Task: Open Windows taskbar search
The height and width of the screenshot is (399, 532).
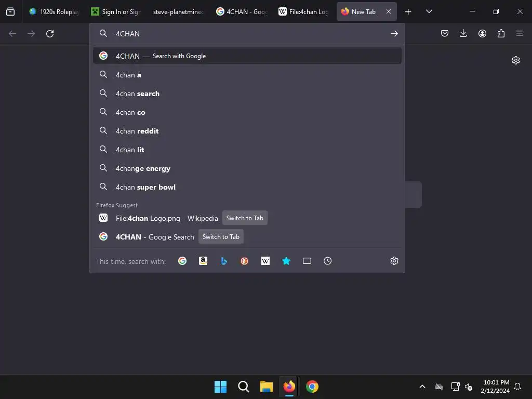Action: [243, 387]
